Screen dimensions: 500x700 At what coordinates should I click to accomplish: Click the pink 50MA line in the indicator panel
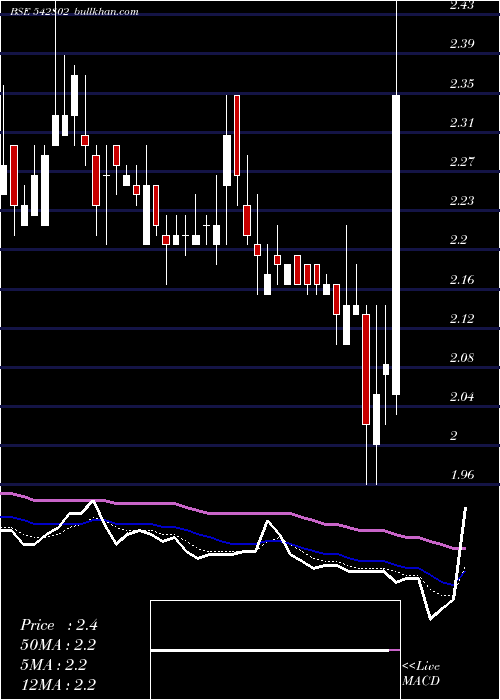[232, 513]
